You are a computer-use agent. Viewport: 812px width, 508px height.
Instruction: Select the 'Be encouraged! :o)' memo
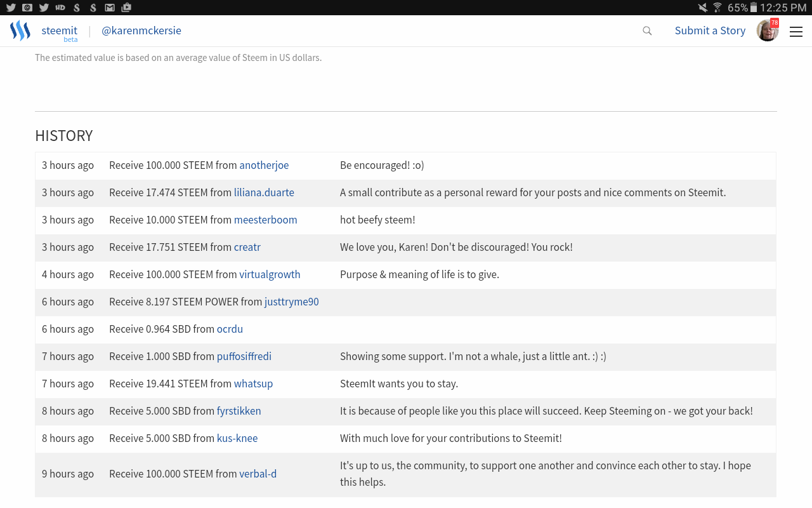click(382, 165)
